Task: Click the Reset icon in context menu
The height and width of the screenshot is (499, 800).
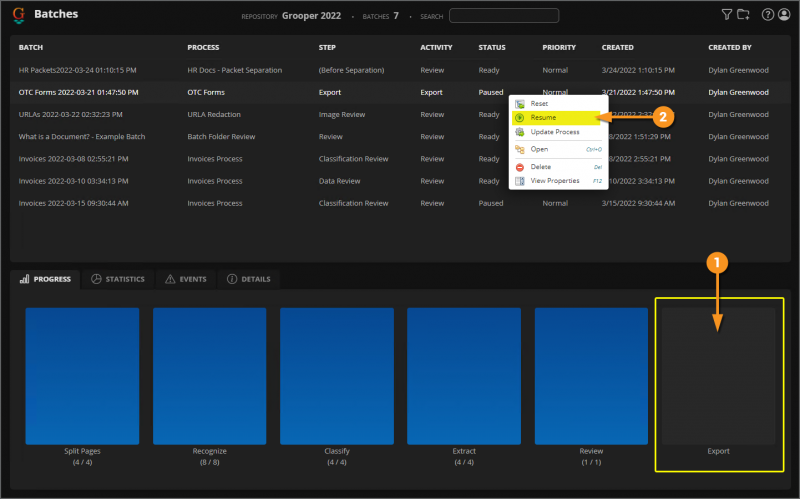Action: click(518, 104)
